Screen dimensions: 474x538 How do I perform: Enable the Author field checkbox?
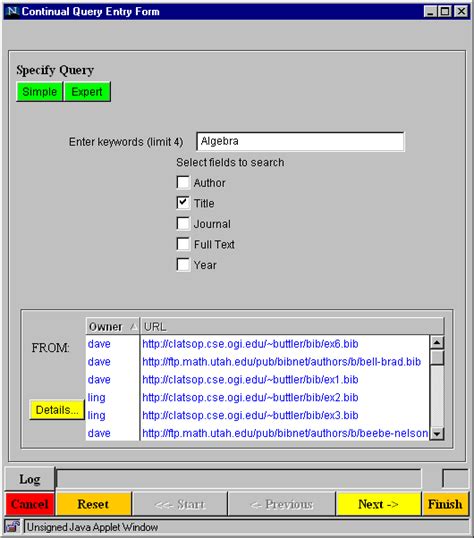click(x=183, y=183)
